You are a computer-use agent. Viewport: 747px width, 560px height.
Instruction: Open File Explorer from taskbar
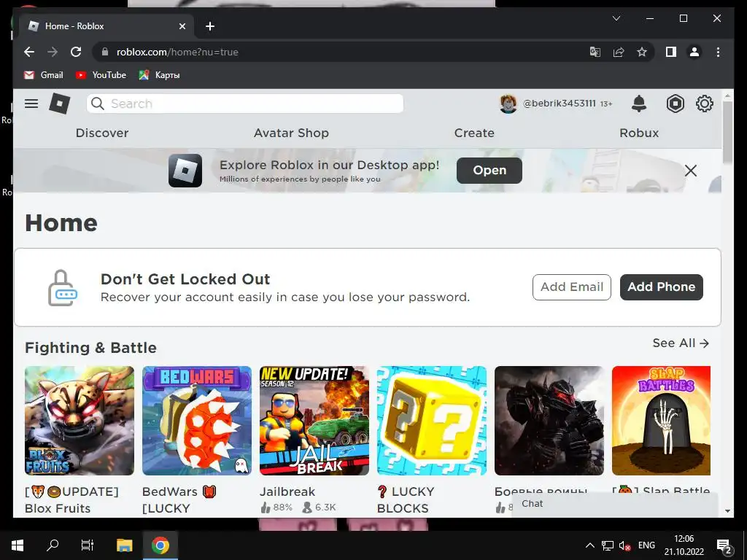click(x=124, y=545)
